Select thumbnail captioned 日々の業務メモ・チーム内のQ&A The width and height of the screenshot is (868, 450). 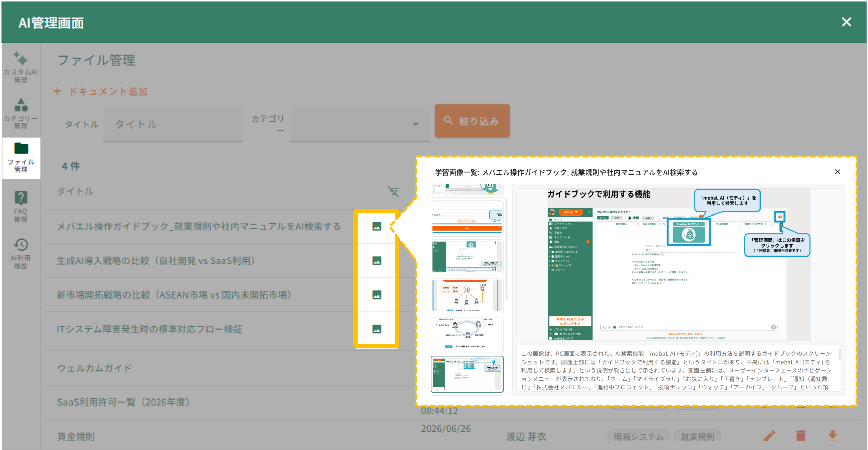[467, 334]
